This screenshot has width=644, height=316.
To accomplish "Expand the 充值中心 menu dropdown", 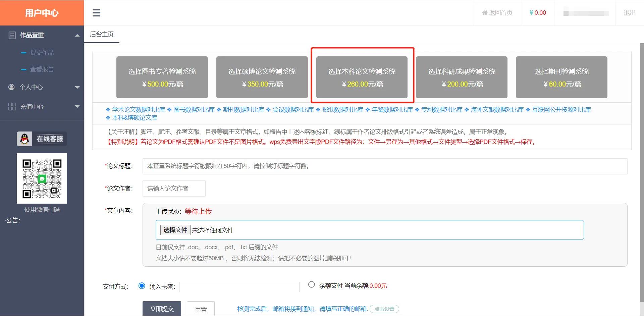I will 77,106.
